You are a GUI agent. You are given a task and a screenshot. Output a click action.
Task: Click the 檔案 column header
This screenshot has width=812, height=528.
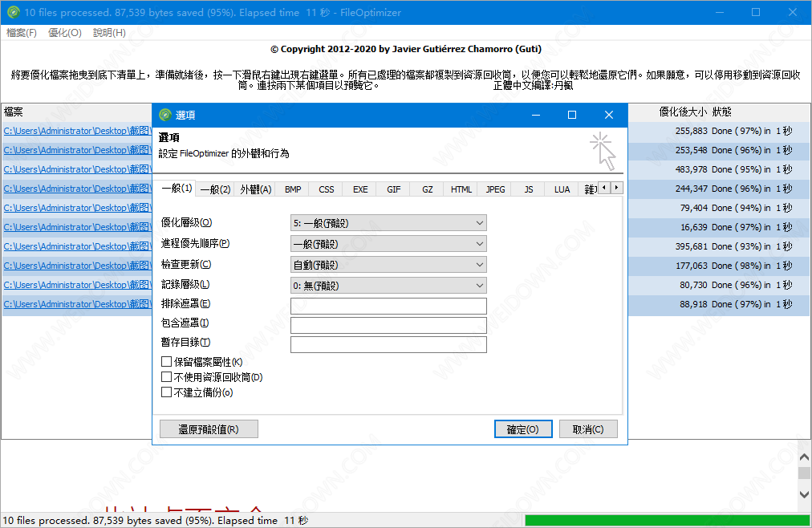click(14, 112)
